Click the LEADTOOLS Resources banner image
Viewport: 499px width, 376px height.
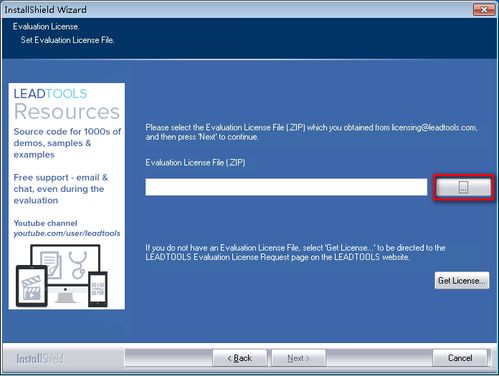pyautogui.click(x=67, y=196)
